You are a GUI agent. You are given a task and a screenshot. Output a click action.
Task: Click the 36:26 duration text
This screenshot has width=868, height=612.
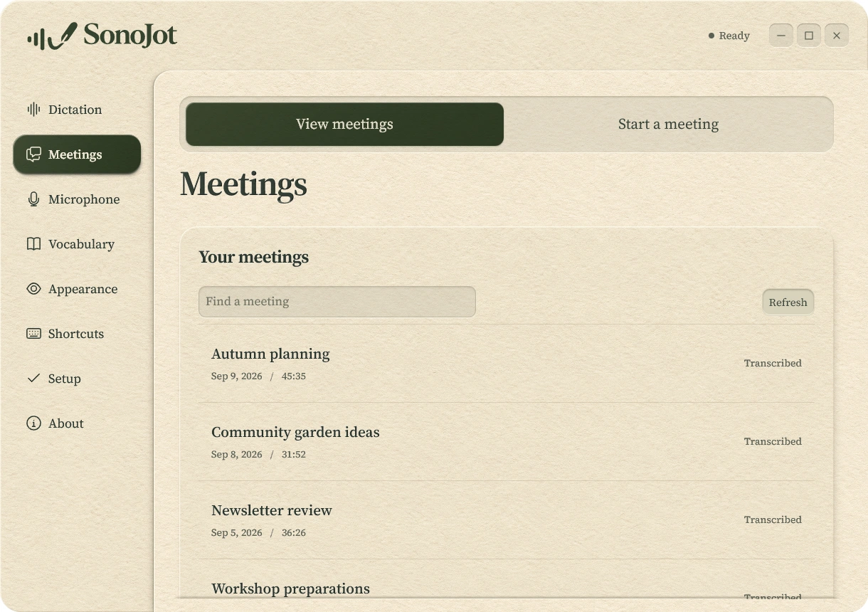click(293, 533)
